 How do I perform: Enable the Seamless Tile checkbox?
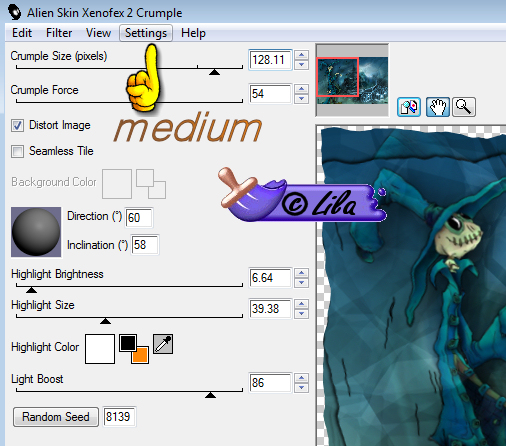(x=17, y=151)
